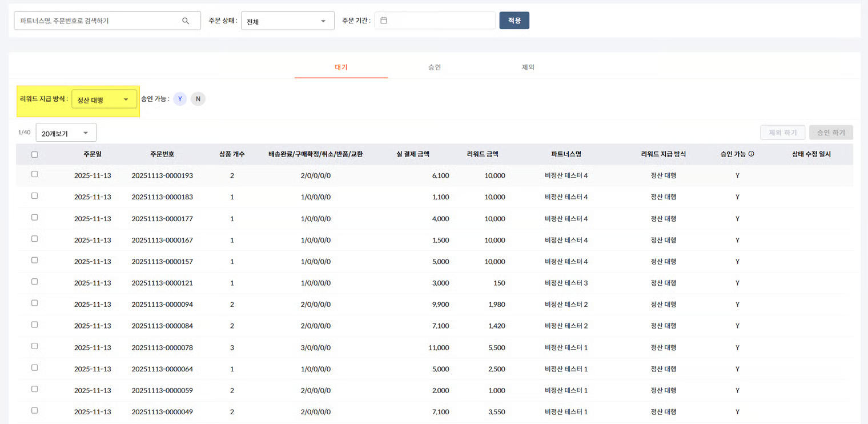Select the Y 승인 가능 filter chip

(x=180, y=99)
